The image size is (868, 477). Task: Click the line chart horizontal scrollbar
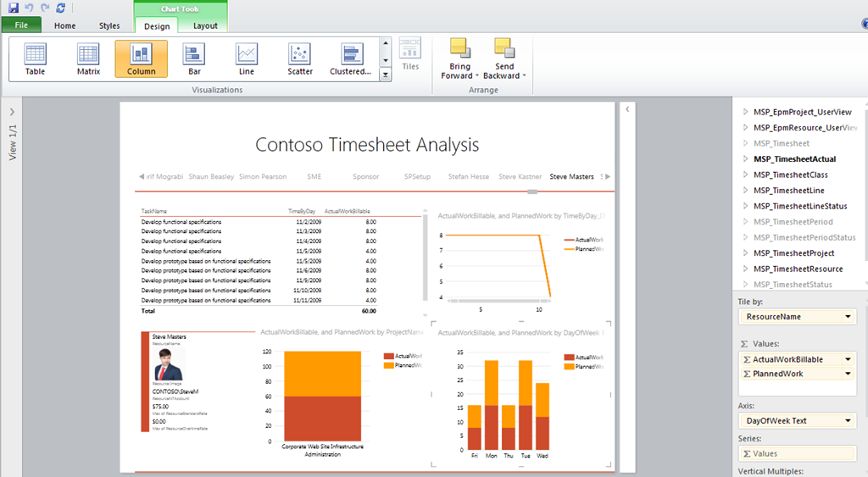click(x=498, y=301)
